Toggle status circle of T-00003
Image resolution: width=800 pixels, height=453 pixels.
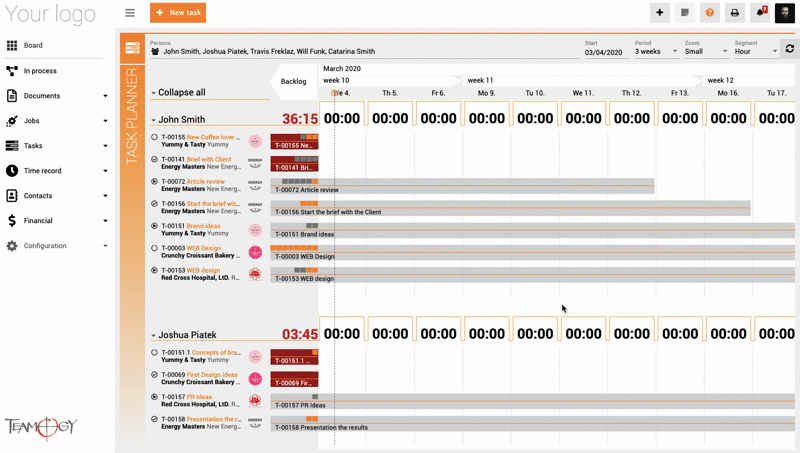click(154, 248)
